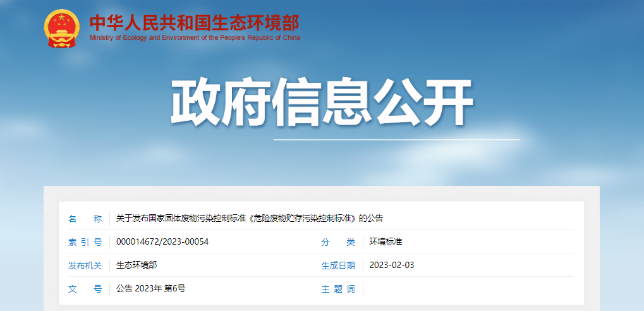Click the 索引号 field label

(85, 242)
